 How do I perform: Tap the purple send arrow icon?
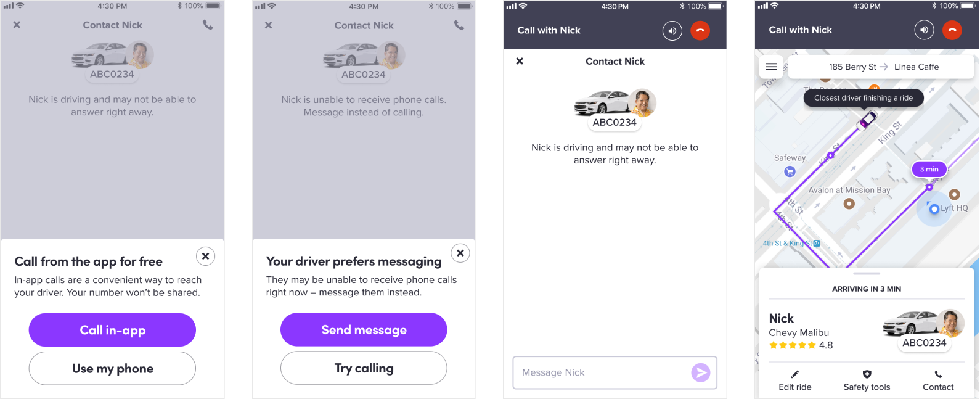click(701, 372)
